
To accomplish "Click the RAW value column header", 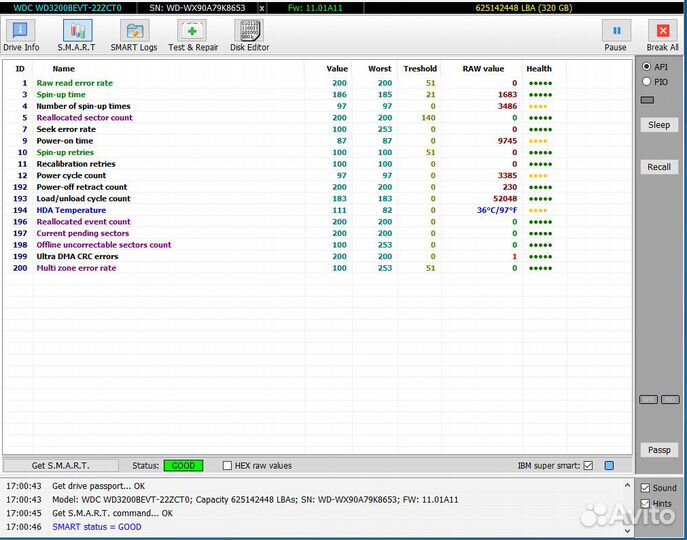I will click(x=483, y=69).
